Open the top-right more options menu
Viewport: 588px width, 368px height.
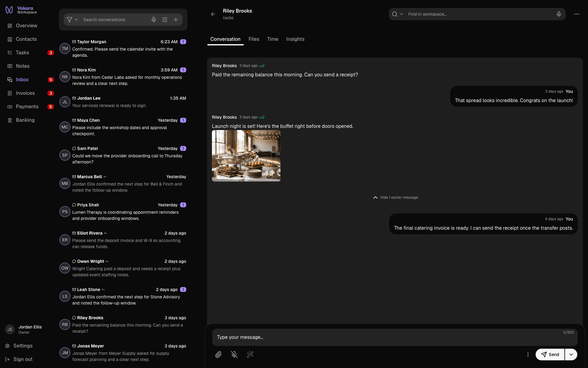pyautogui.click(x=577, y=14)
